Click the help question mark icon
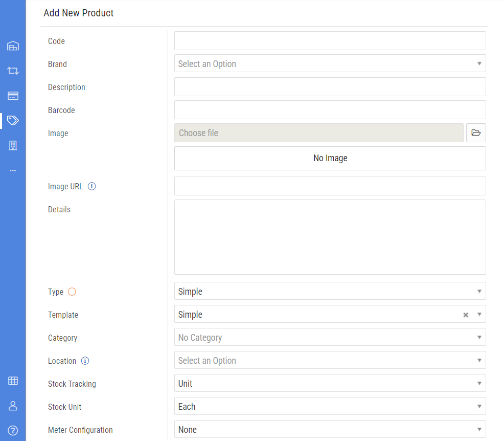This screenshot has width=504, height=441. [13, 430]
